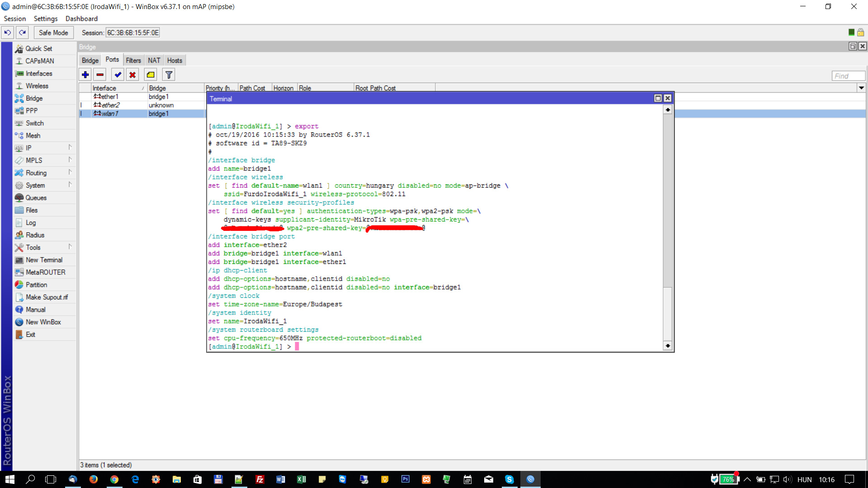Open Switch in sidebar

[34, 123]
